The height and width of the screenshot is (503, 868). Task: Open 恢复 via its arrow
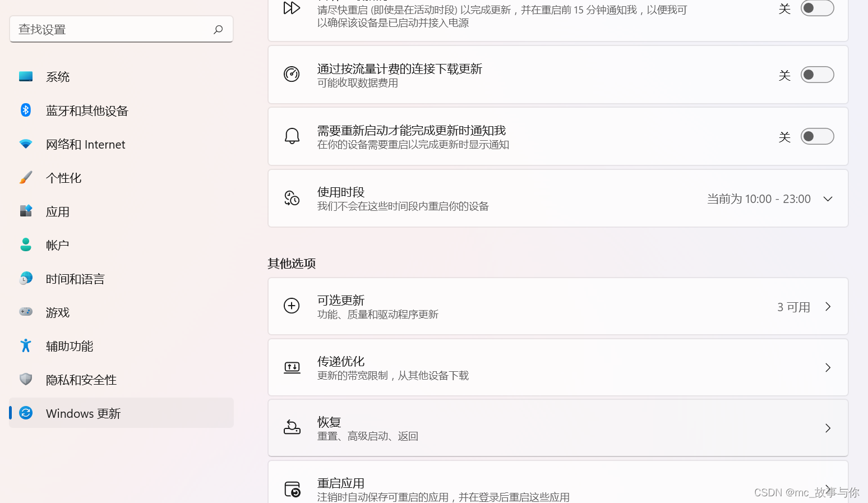pyautogui.click(x=828, y=428)
